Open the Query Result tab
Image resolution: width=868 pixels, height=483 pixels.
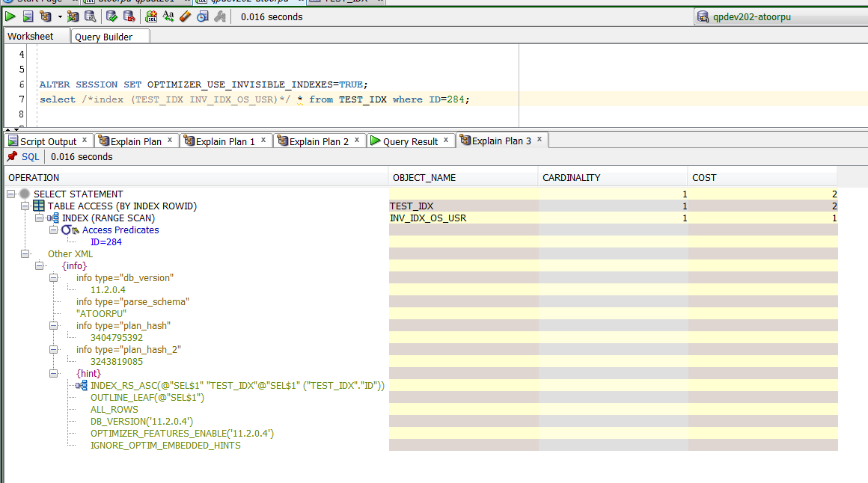tap(410, 141)
